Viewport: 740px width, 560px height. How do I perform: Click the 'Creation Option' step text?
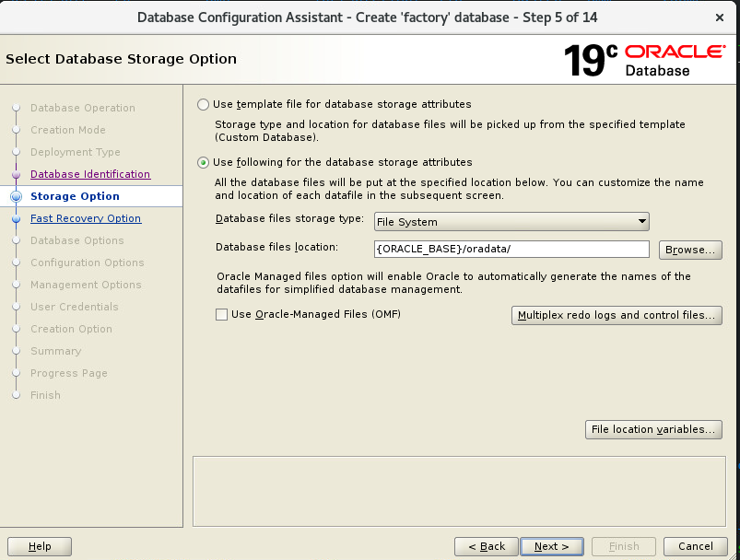[71, 329]
